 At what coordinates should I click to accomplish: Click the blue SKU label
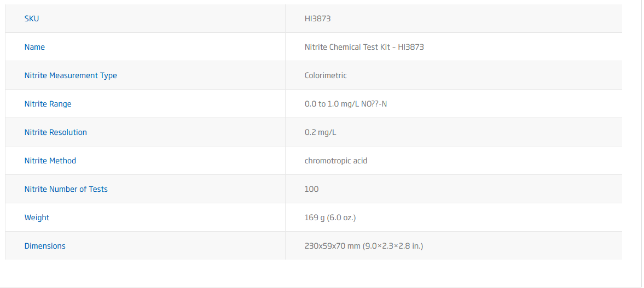32,19
